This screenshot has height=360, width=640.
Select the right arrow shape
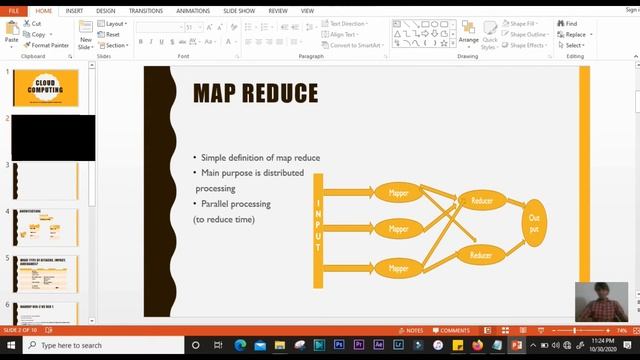click(425, 33)
